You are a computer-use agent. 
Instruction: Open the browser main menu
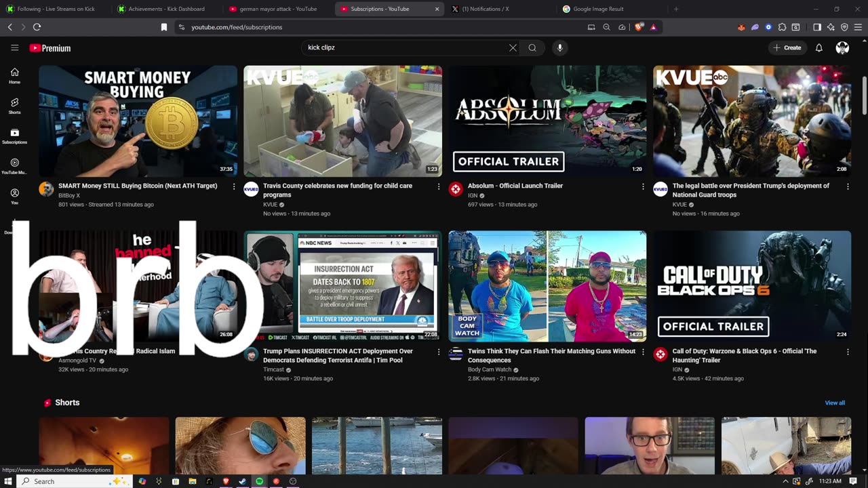859,27
